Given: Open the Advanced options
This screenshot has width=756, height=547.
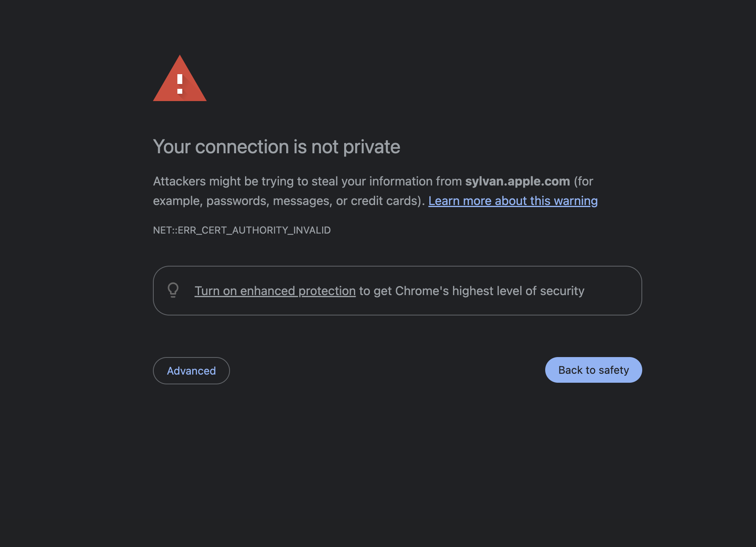Looking at the screenshot, I should (191, 371).
